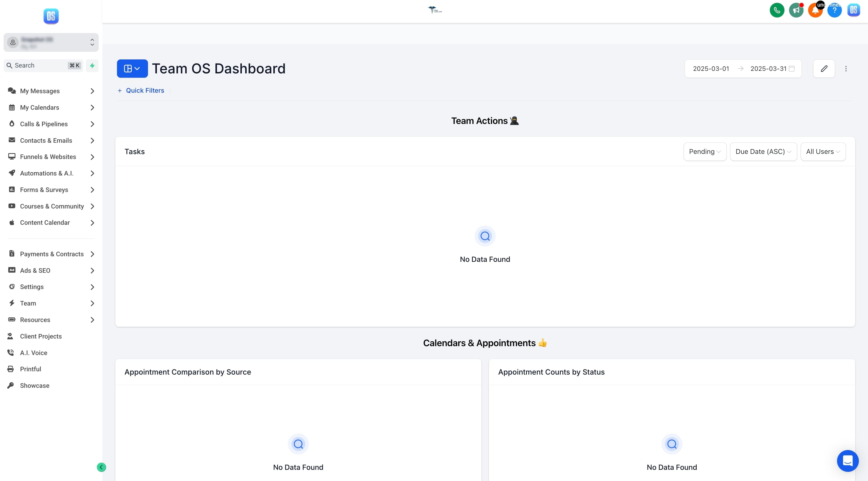The image size is (868, 481).
Task: Open the account switcher in sidebar
Action: click(x=51, y=42)
